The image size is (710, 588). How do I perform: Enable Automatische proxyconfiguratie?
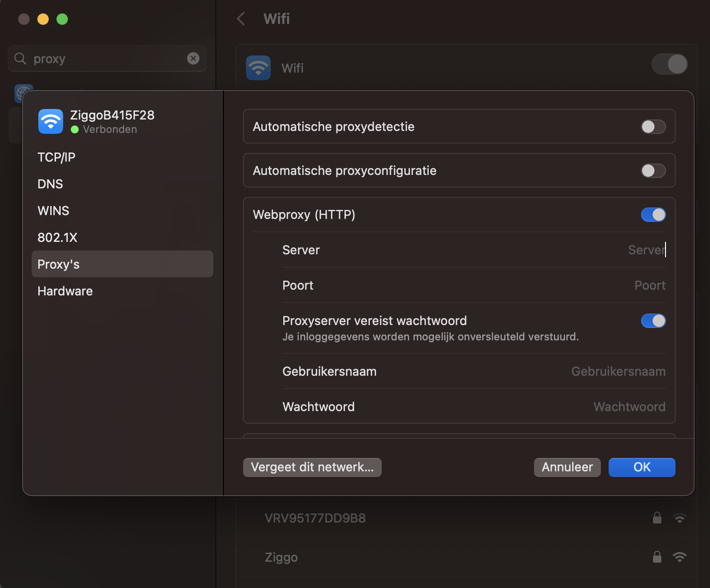[653, 171]
